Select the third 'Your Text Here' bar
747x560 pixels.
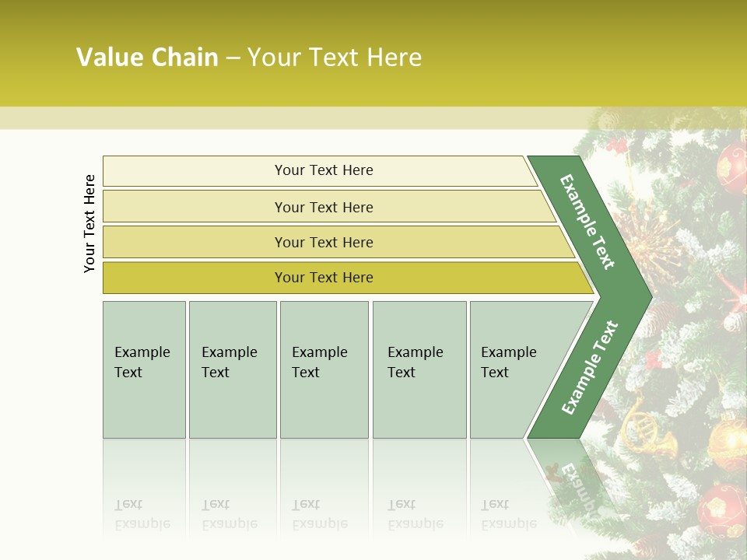pyautogui.click(x=323, y=242)
